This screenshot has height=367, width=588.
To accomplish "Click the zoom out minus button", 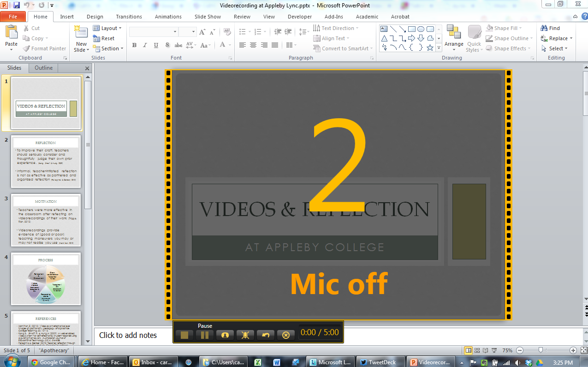I will click(520, 350).
